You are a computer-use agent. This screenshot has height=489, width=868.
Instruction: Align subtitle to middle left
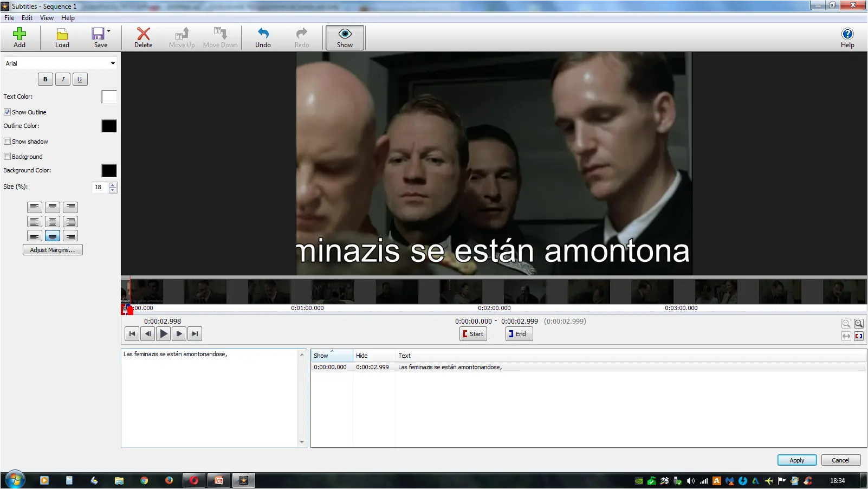click(x=35, y=222)
